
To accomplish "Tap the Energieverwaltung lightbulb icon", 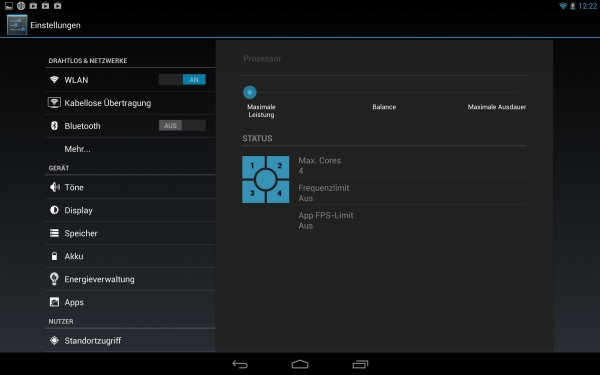I will [x=54, y=279].
